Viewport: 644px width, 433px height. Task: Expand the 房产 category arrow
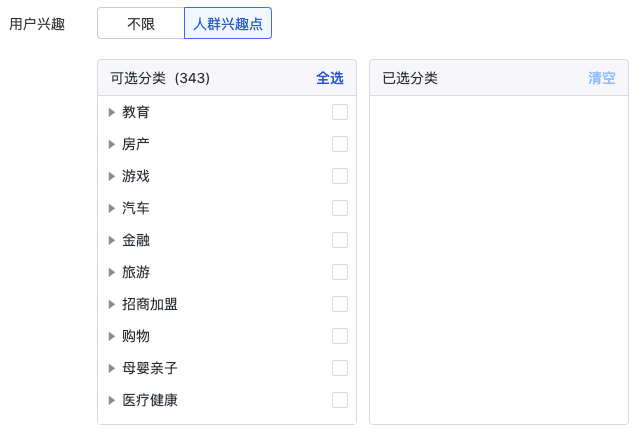(x=111, y=144)
